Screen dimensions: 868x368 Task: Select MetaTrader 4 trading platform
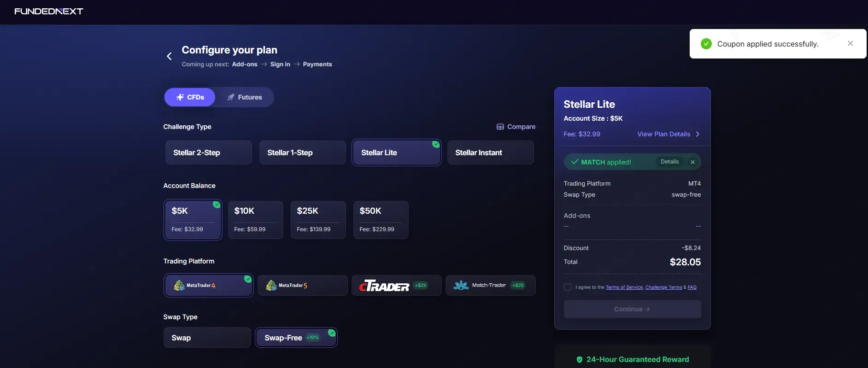pos(209,286)
